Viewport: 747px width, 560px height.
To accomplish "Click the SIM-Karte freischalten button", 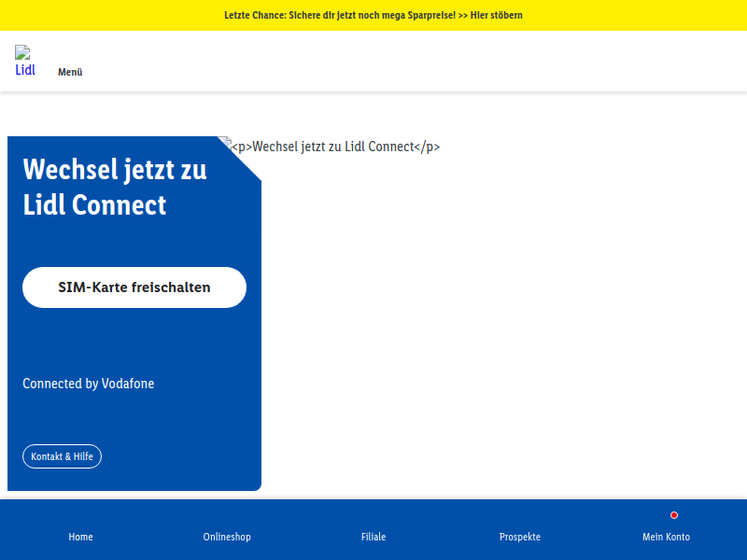I will [x=134, y=287].
